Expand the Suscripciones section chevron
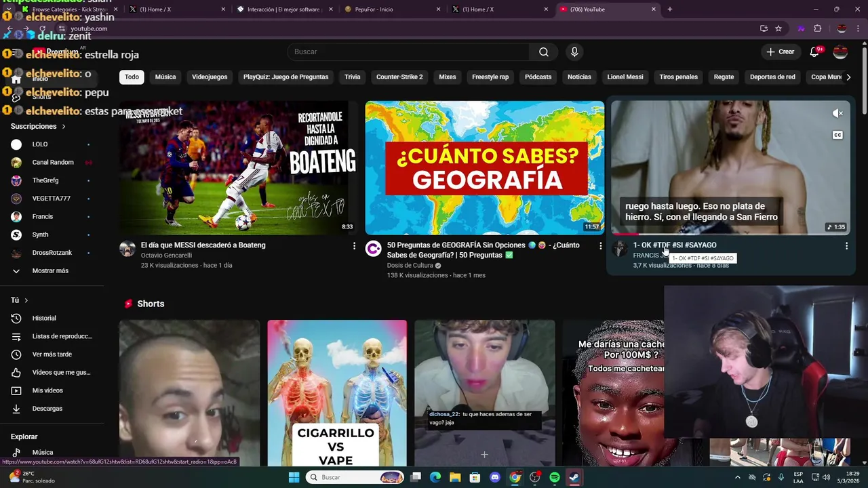The height and width of the screenshot is (488, 868). click(64, 127)
